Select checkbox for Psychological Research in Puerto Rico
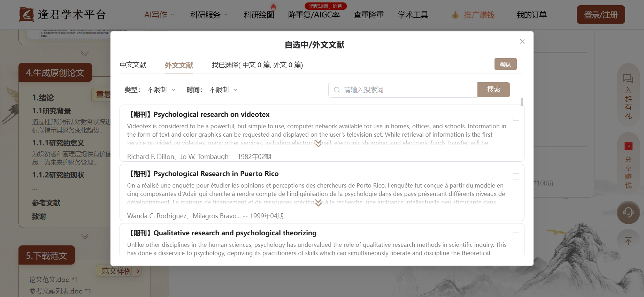644x297 pixels. click(x=516, y=177)
